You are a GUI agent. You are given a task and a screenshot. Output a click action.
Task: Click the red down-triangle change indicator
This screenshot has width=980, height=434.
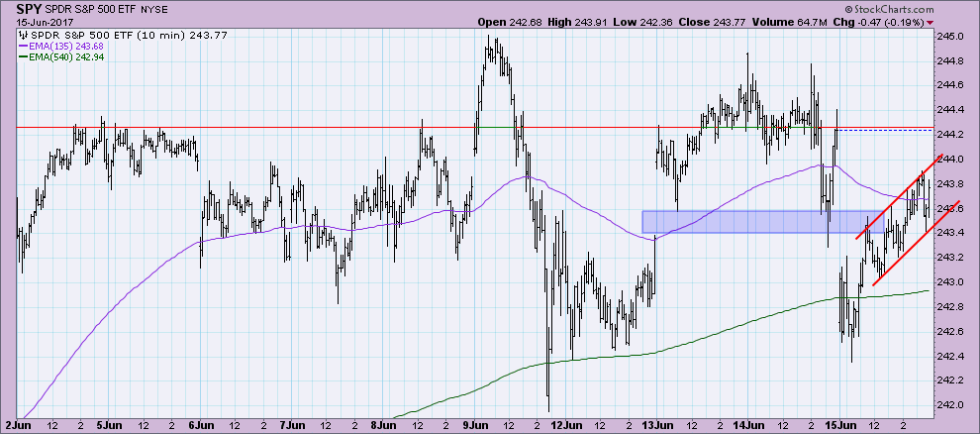pyautogui.click(x=931, y=23)
